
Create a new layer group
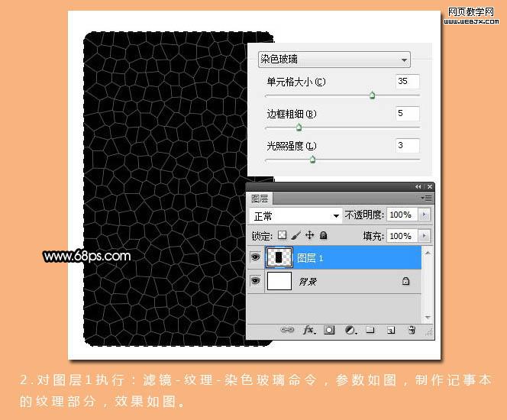pos(370,330)
